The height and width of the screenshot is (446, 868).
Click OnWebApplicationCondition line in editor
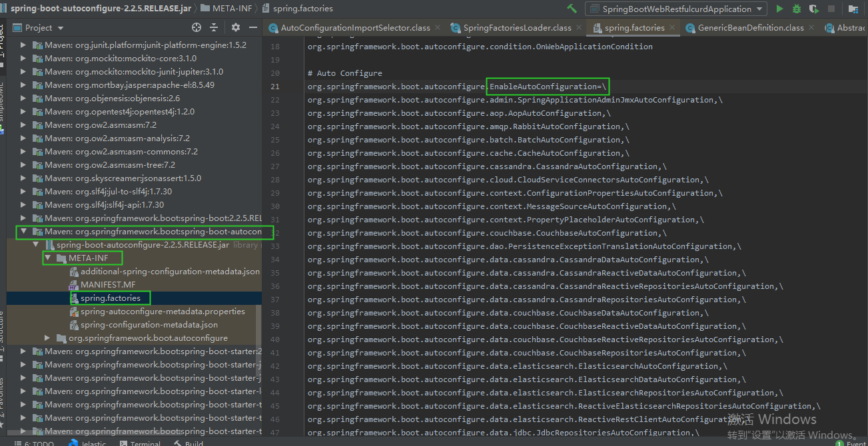coord(480,47)
